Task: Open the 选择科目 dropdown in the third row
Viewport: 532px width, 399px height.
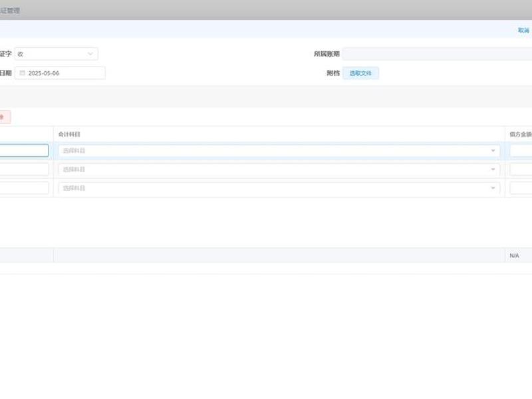Action: coord(279,188)
